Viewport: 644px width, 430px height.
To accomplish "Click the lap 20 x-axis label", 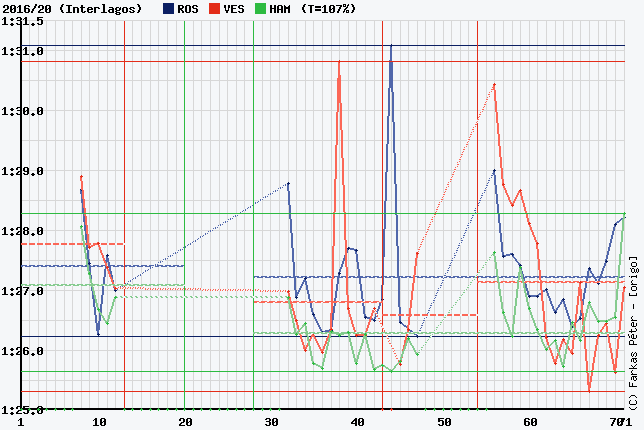I will pos(186,422).
